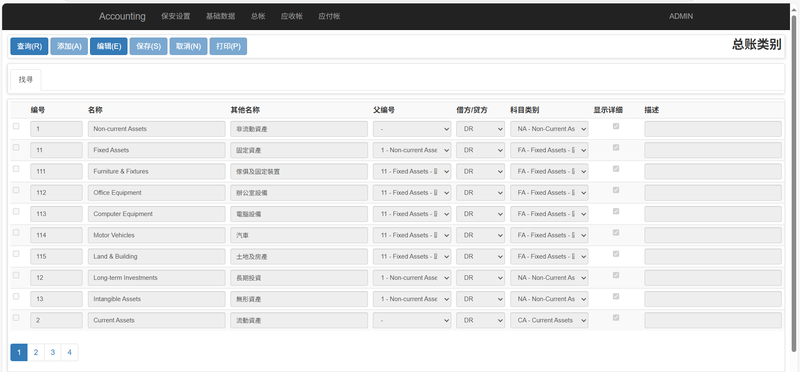Image resolution: width=800 pixels, height=372 pixels.
Task: Click the 描述 field in Office Equipment row
Action: tap(713, 193)
